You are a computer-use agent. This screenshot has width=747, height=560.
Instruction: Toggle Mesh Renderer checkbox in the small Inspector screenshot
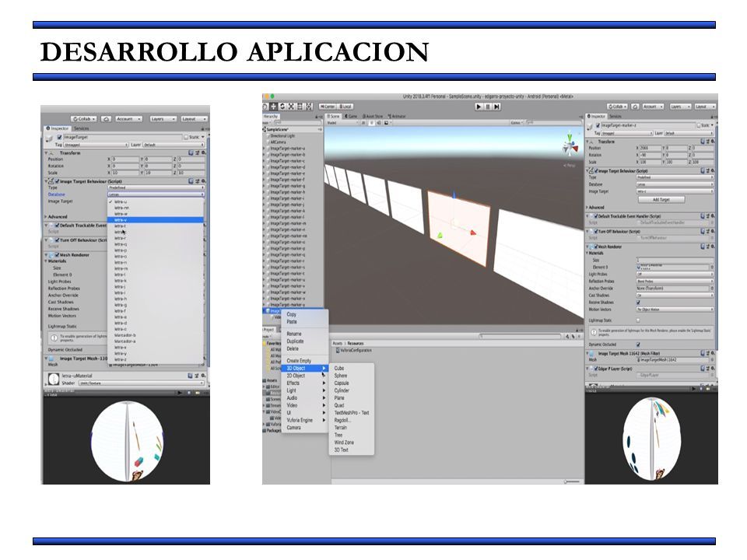tap(57, 255)
